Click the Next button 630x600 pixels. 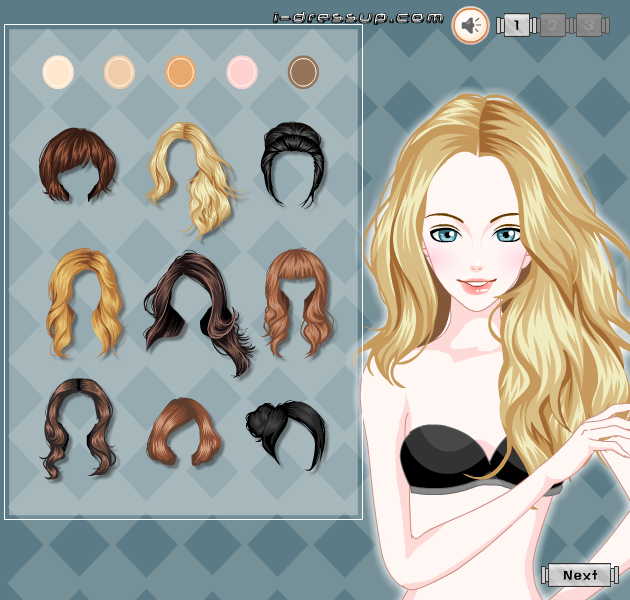click(x=580, y=575)
